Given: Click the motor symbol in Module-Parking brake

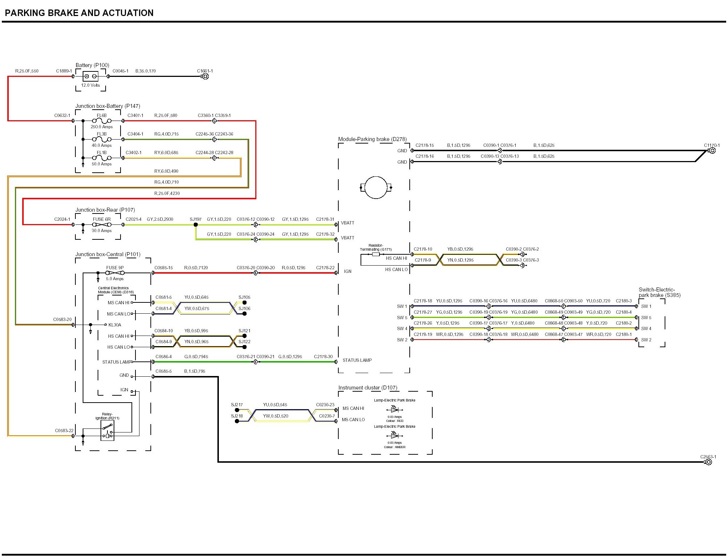Looking at the screenshot, I should point(375,188).
